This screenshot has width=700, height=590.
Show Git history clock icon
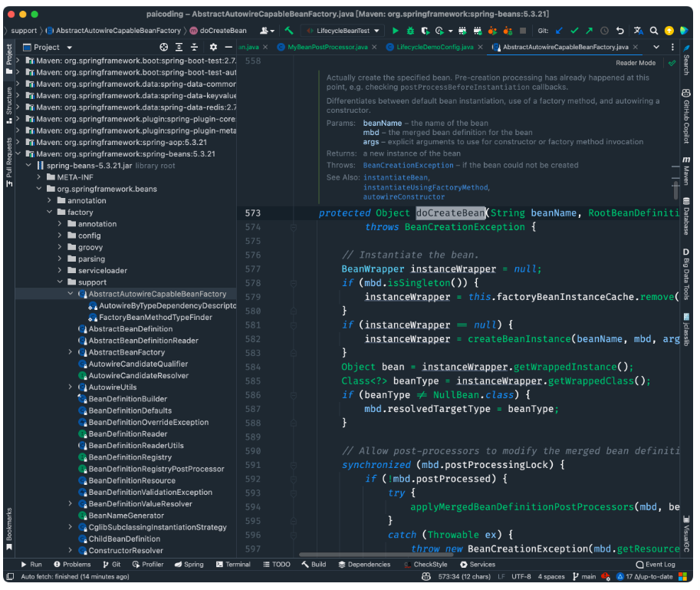pos(604,31)
